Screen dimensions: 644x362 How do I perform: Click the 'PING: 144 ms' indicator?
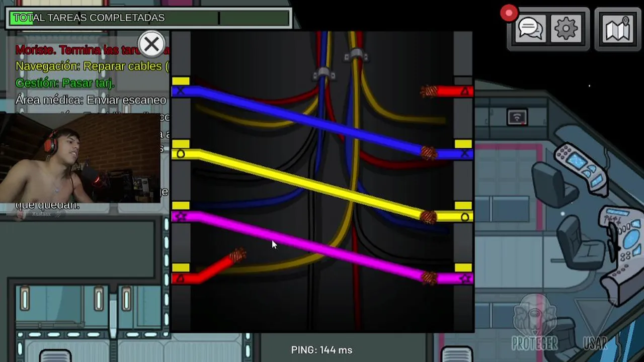(321, 350)
